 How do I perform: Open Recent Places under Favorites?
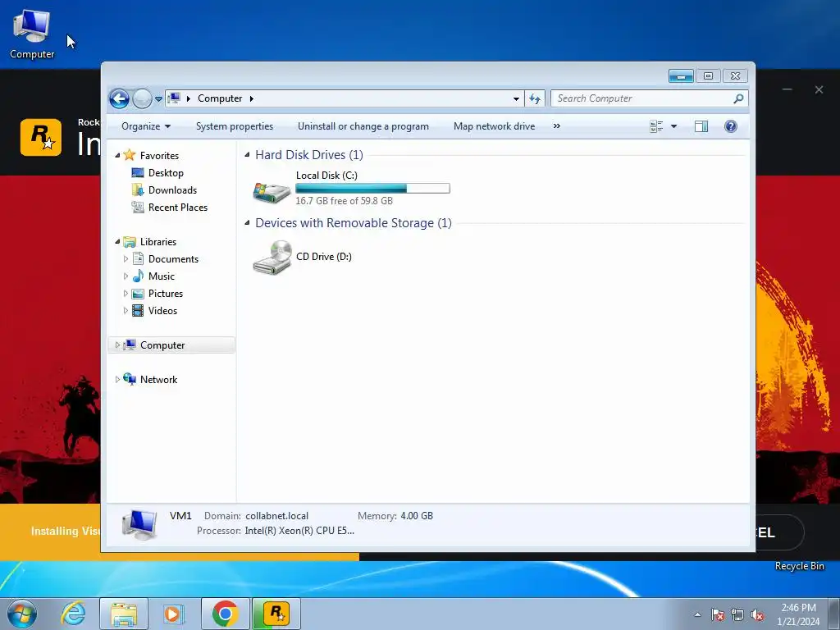[178, 208]
